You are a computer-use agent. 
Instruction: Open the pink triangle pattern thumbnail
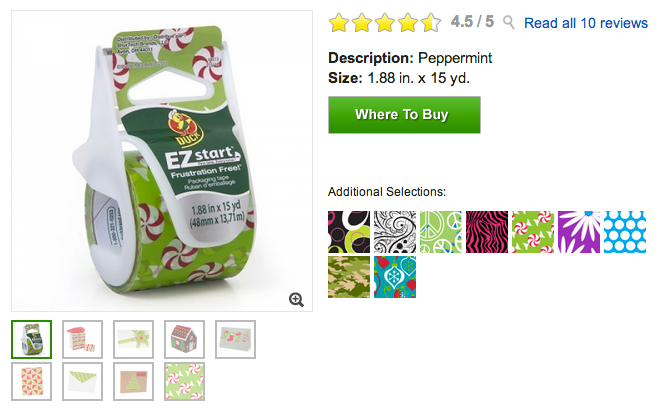[x=31, y=381]
